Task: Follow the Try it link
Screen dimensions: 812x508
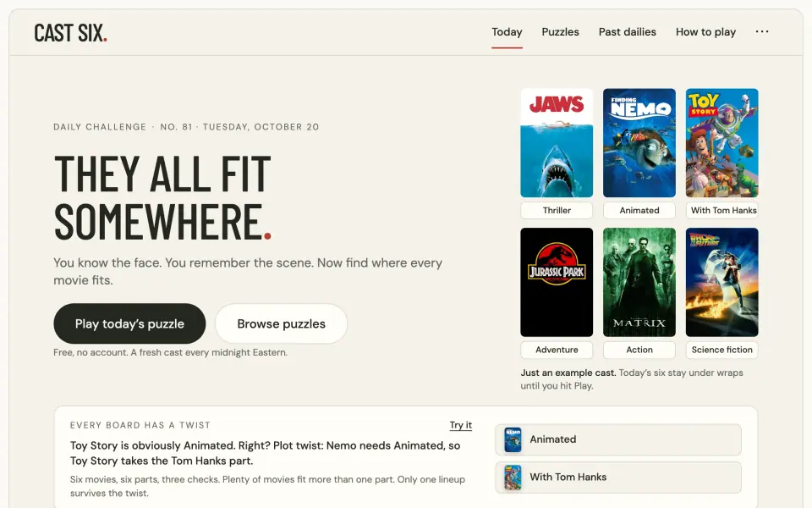Action: 460,425
